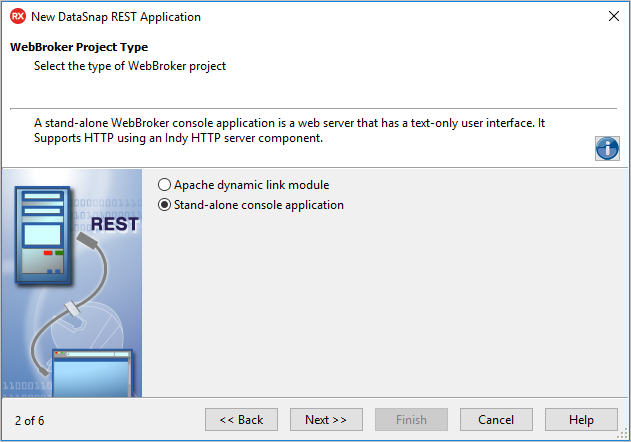Image resolution: width=631 pixels, height=442 pixels.
Task: Click the stand-alone WebBroker description text
Action: click(289, 130)
